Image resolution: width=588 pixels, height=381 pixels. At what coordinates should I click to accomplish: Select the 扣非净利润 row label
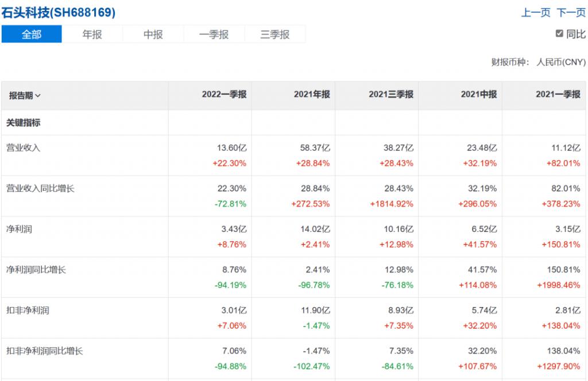point(28,310)
